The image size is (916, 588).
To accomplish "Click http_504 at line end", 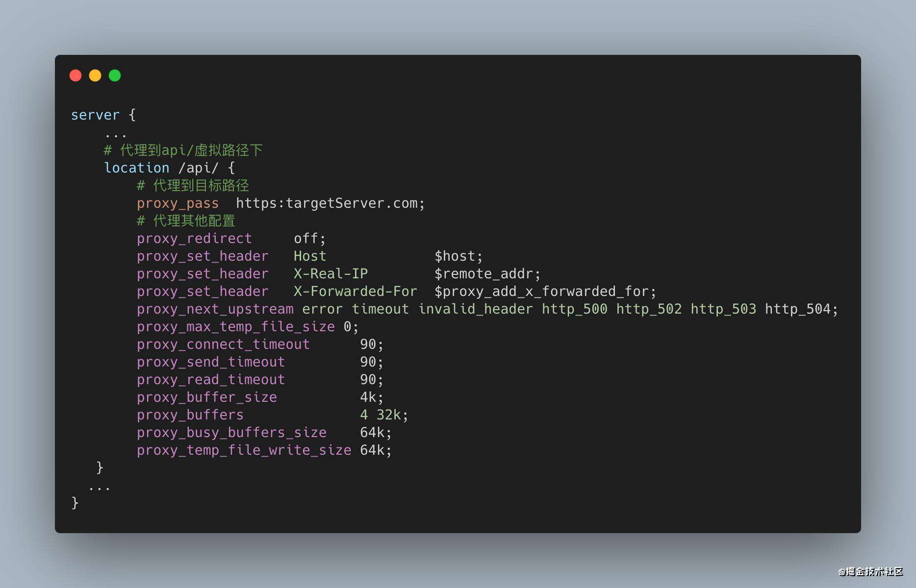I will (797, 309).
